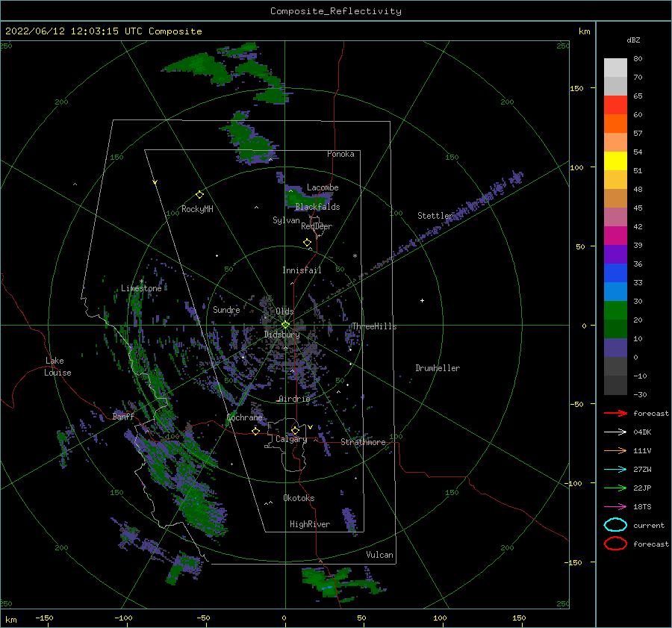The height and width of the screenshot is (628, 672).
Task: Click the bright yellow swatch between 54 and 51 dBZ
Action: [615, 161]
